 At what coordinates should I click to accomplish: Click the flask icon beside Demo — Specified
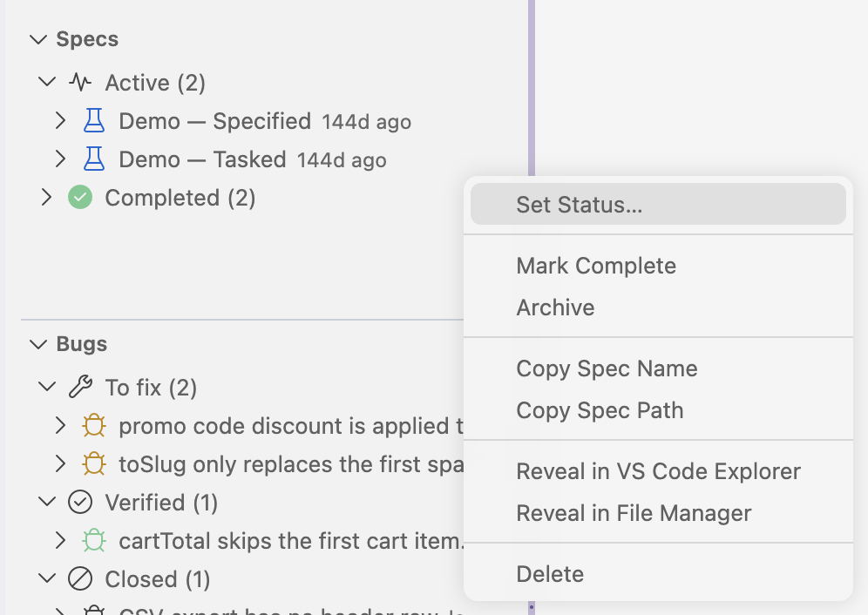94,121
